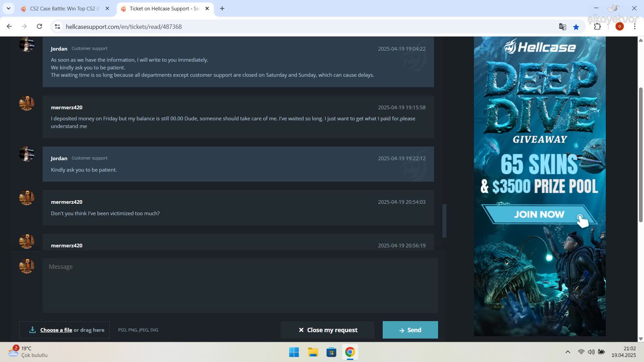
Task: Click the bookmark star icon
Action: pos(576,27)
